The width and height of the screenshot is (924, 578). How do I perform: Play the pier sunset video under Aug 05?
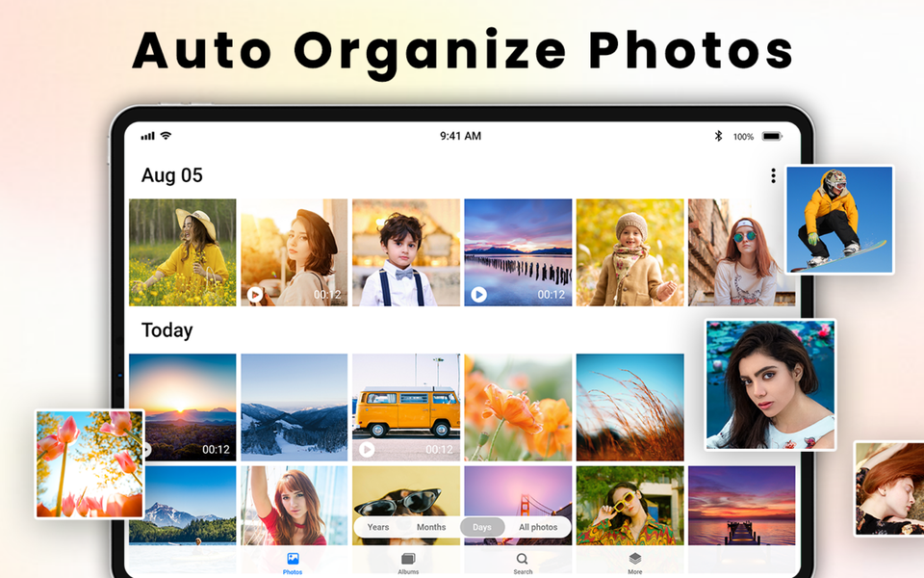pos(478,295)
